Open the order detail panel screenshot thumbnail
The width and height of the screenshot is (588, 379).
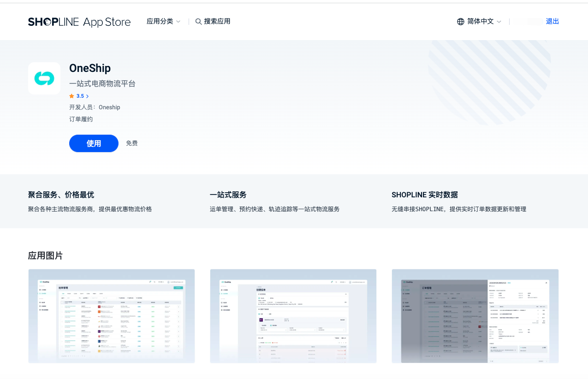click(x=475, y=316)
